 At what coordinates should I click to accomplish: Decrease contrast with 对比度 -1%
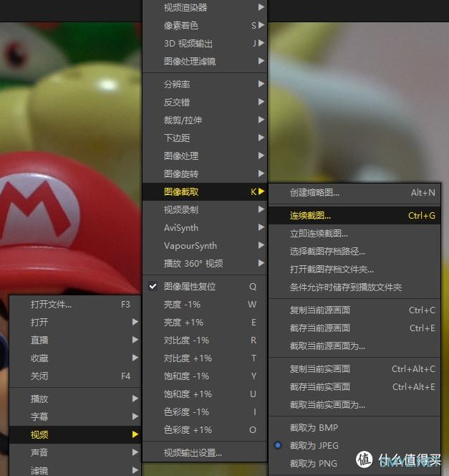[x=186, y=340]
